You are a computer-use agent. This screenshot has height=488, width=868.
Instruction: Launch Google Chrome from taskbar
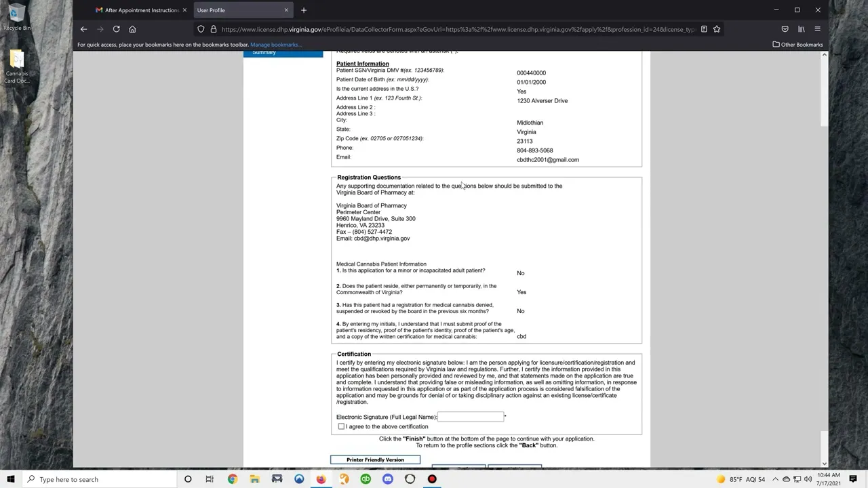[x=233, y=479]
